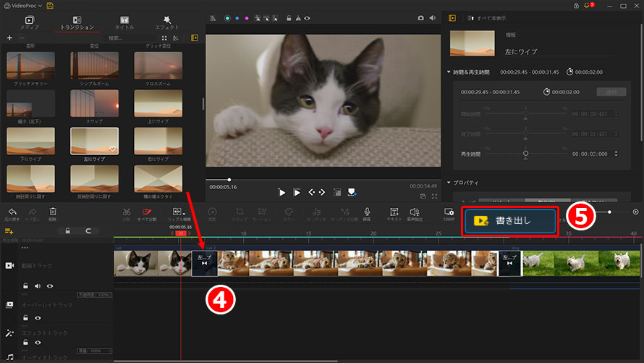Click the 適用 apply button
Screen dimensions: 644x363
tap(611, 92)
